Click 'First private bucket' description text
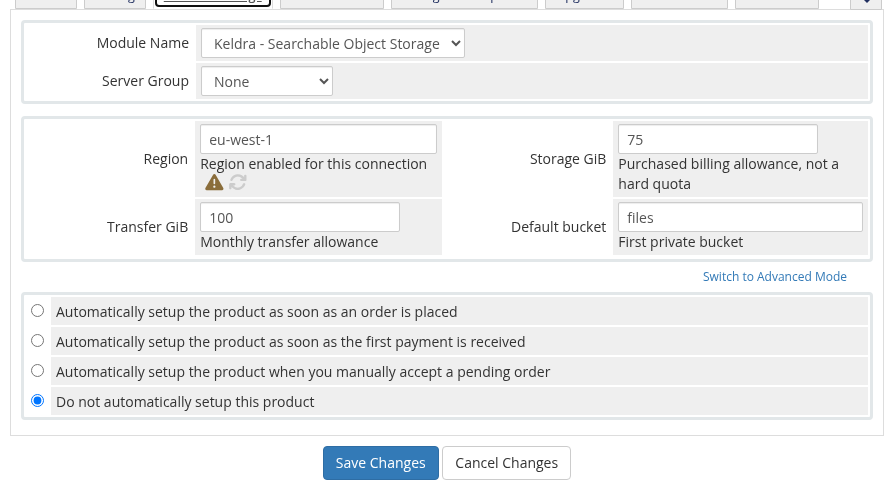Image resolution: width=892 pixels, height=502 pixels. coord(680,242)
